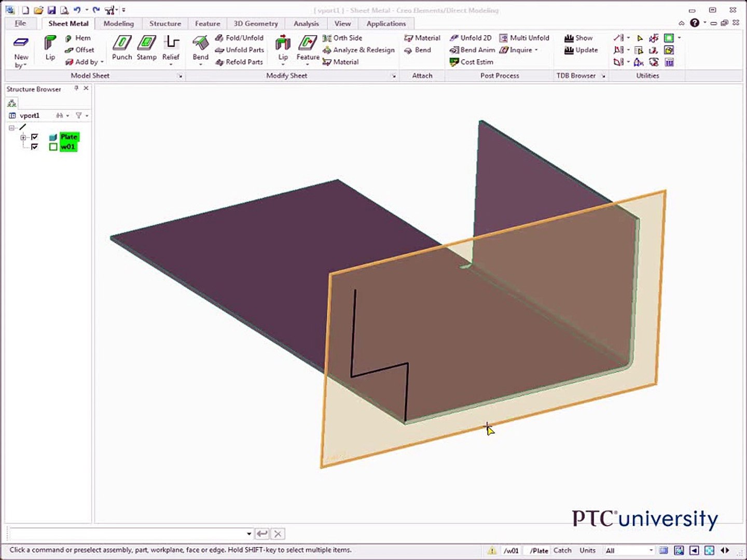Switch to the Analysis tab

[x=306, y=23]
